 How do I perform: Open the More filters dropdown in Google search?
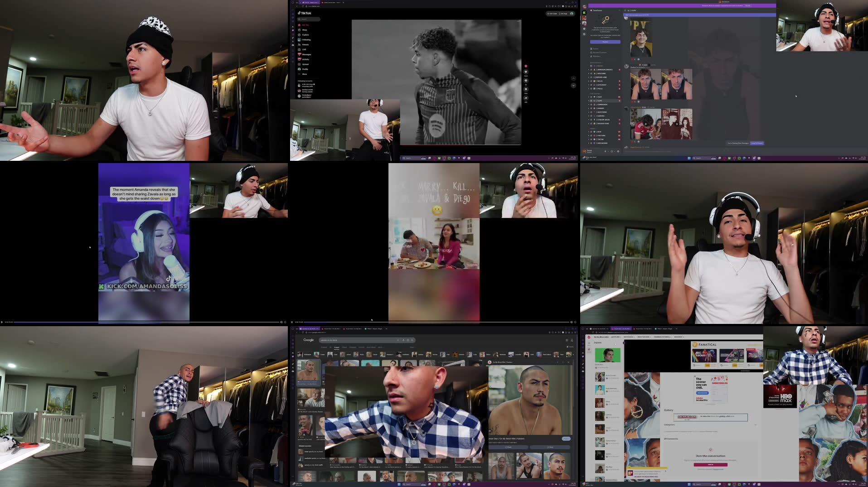click(x=381, y=347)
